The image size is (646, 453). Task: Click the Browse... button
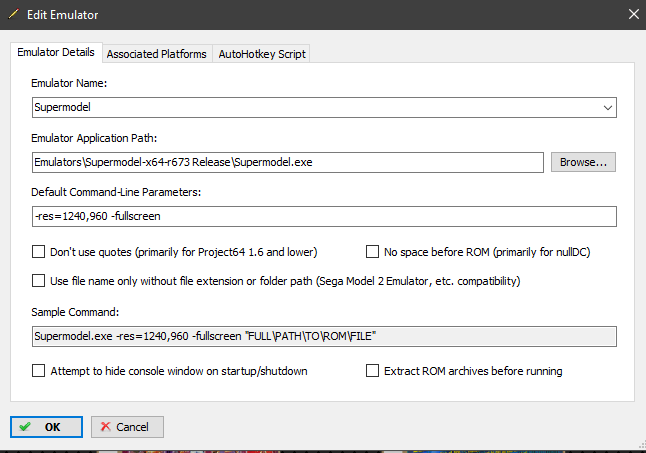583,162
